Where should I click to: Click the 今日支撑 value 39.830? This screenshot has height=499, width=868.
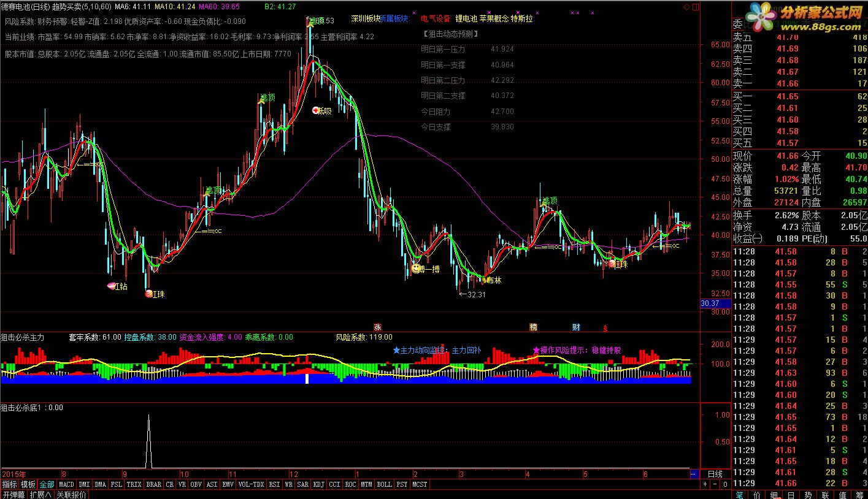click(502, 127)
